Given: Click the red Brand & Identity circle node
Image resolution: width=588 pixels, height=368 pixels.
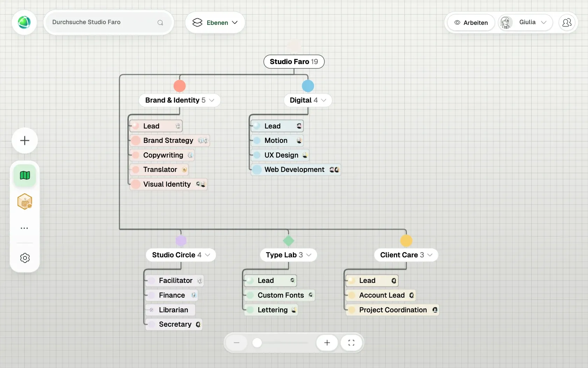Looking at the screenshot, I should (x=180, y=86).
